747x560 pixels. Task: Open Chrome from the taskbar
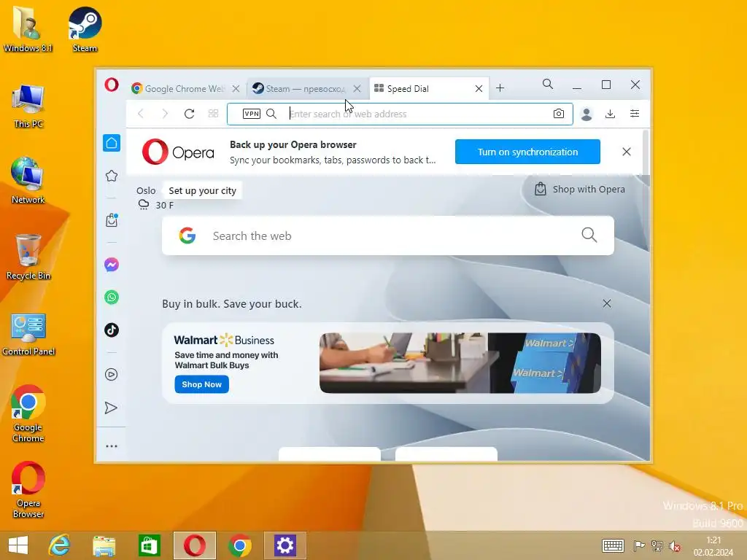click(x=239, y=545)
